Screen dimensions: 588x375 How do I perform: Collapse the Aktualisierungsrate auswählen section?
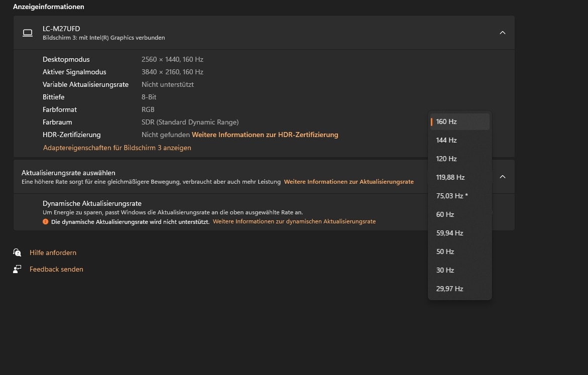[x=502, y=177]
